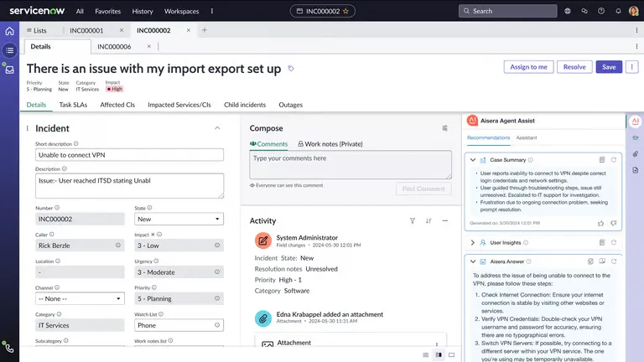Click the global Search field
This screenshot has width=644, height=362.
pyautogui.click(x=507, y=11)
